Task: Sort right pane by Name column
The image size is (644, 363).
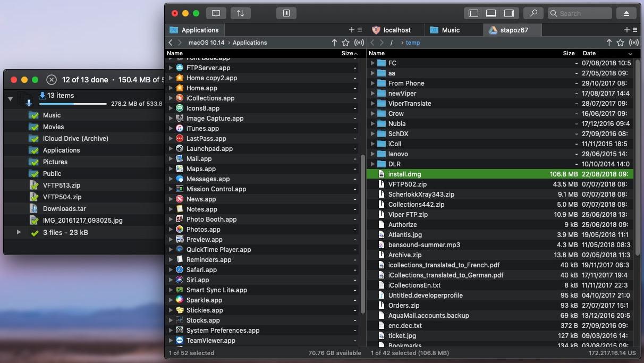Action: [x=377, y=53]
